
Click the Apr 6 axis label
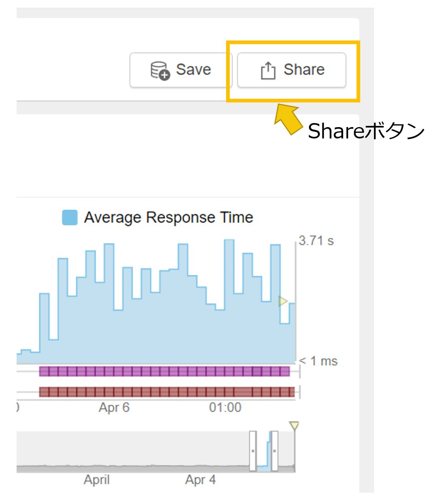coord(114,407)
